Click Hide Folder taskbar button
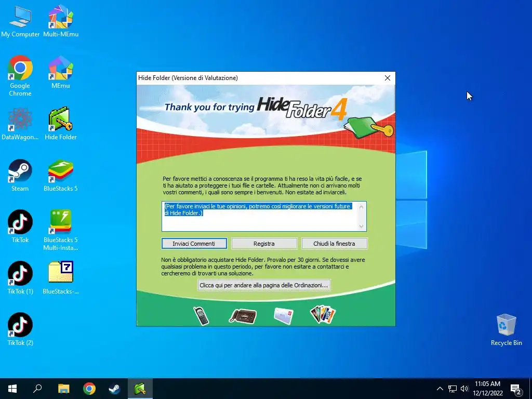Screen dimensions: 532x399 [140, 389]
